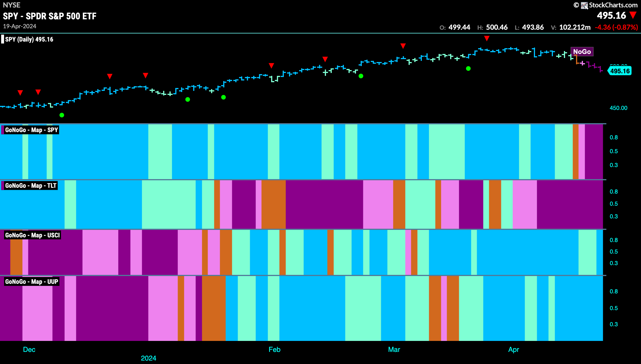Click the NoGo label on price chart
Viewport: 641px width, 364px height.
coord(582,52)
